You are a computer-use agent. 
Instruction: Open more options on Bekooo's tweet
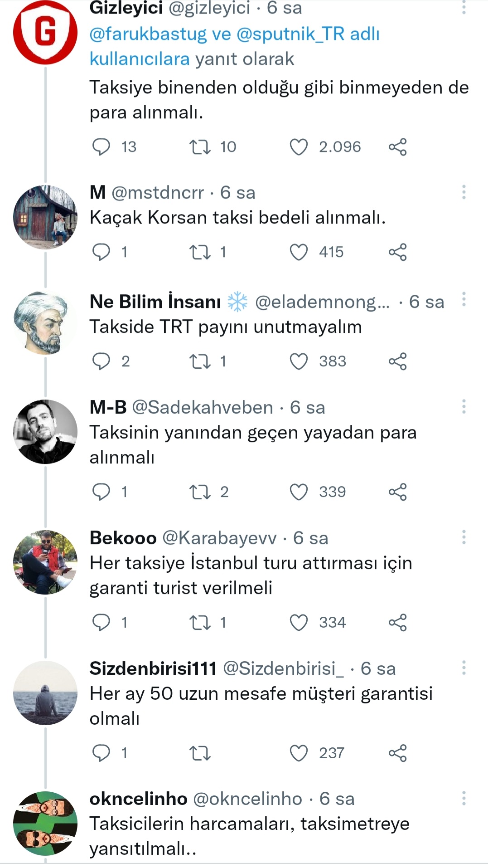[464, 537]
